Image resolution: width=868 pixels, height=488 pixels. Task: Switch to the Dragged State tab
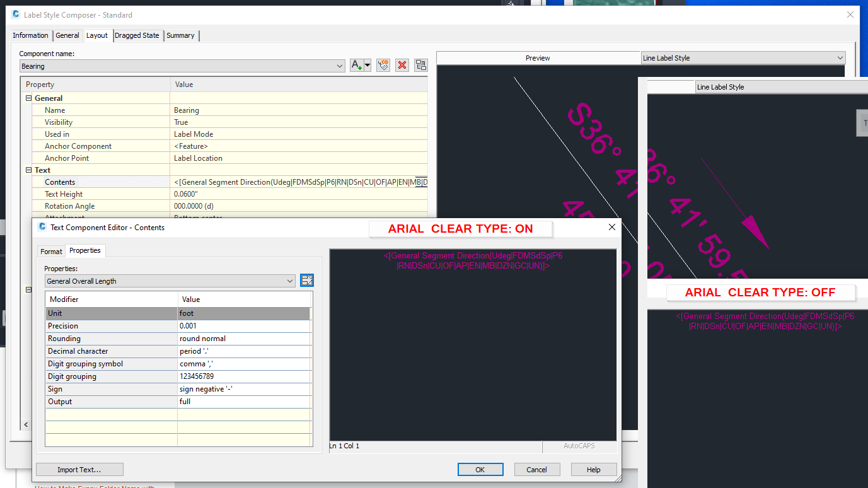point(137,35)
